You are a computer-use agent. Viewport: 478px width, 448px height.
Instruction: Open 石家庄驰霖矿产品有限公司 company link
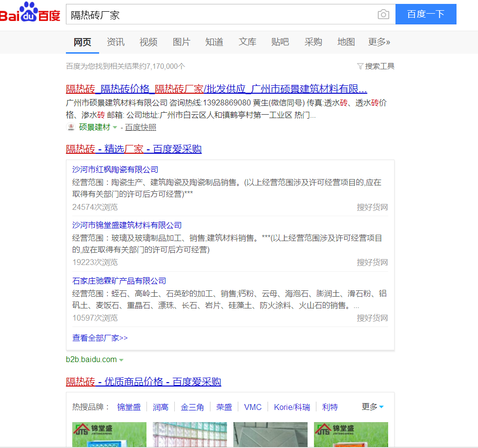coord(119,281)
